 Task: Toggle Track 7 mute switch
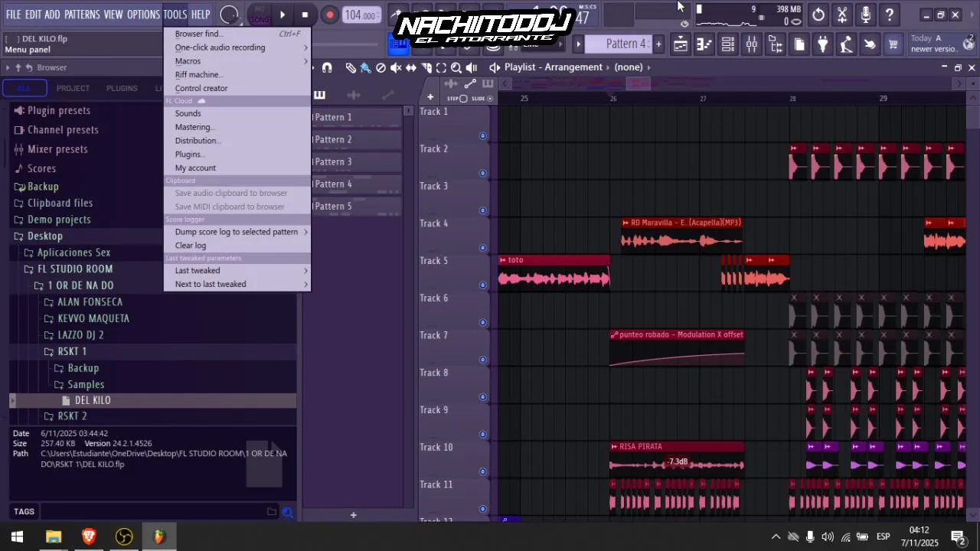(482, 360)
